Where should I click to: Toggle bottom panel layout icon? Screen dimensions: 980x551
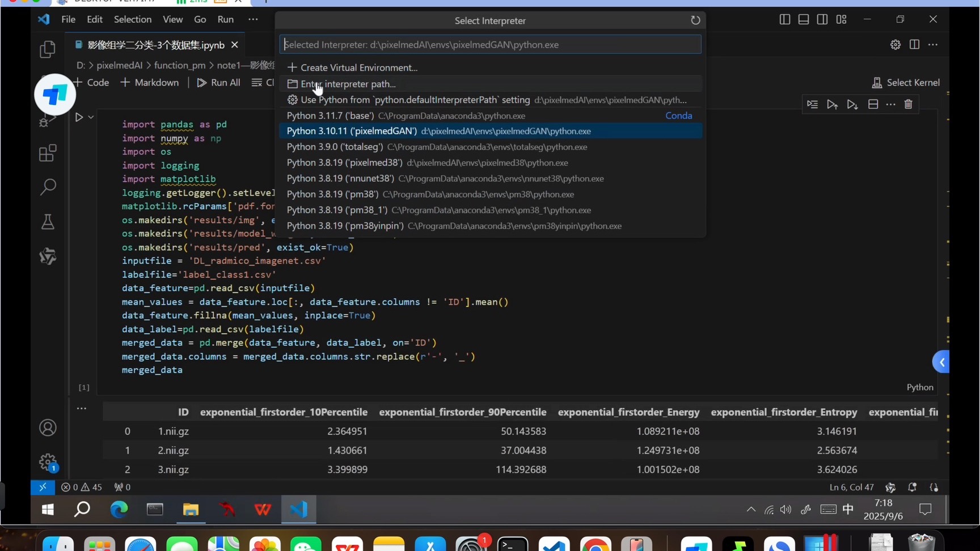804,19
